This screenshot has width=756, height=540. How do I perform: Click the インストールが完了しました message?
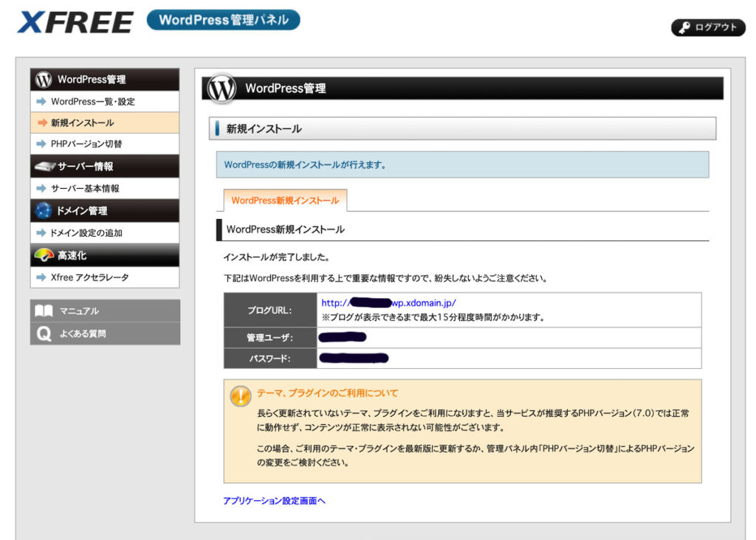(x=277, y=257)
